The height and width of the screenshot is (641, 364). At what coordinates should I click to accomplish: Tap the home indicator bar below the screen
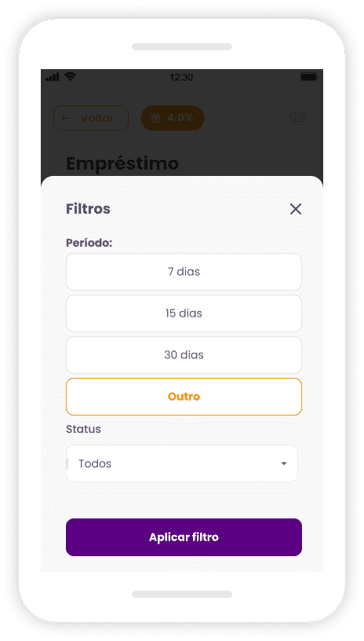[182, 594]
